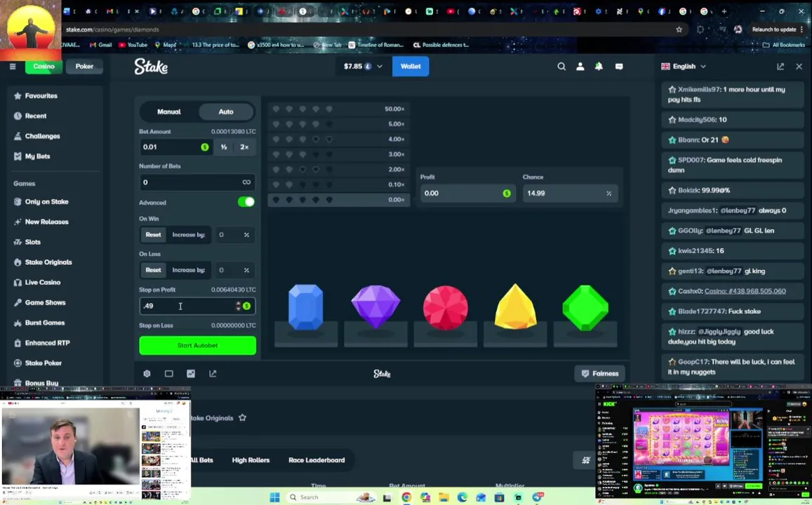The width and height of the screenshot is (812, 505).
Task: Select the 50.00× payout row
Action: pyautogui.click(x=339, y=109)
